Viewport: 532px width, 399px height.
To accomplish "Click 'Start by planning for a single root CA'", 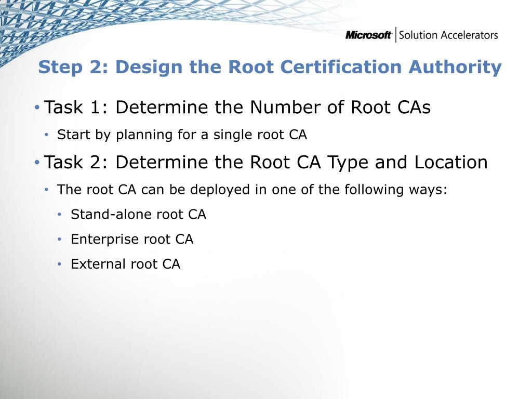I will [182, 135].
